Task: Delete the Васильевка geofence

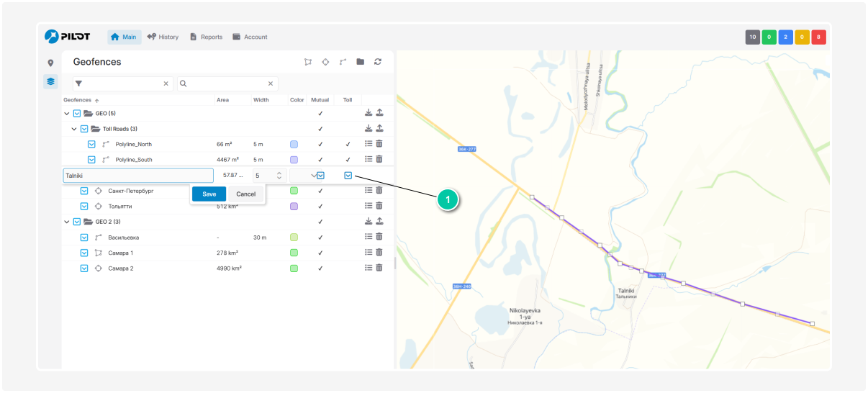Action: (379, 237)
